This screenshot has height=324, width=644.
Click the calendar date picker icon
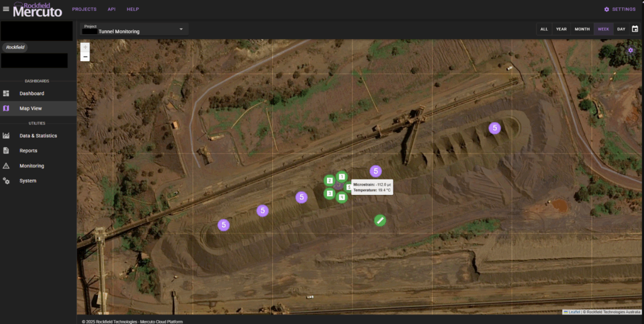635,29
